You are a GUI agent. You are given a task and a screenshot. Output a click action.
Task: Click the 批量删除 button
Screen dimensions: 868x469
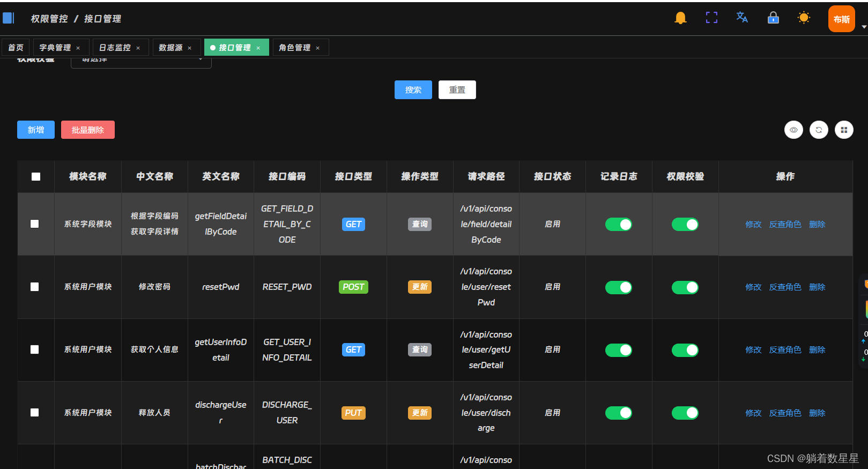(88, 130)
